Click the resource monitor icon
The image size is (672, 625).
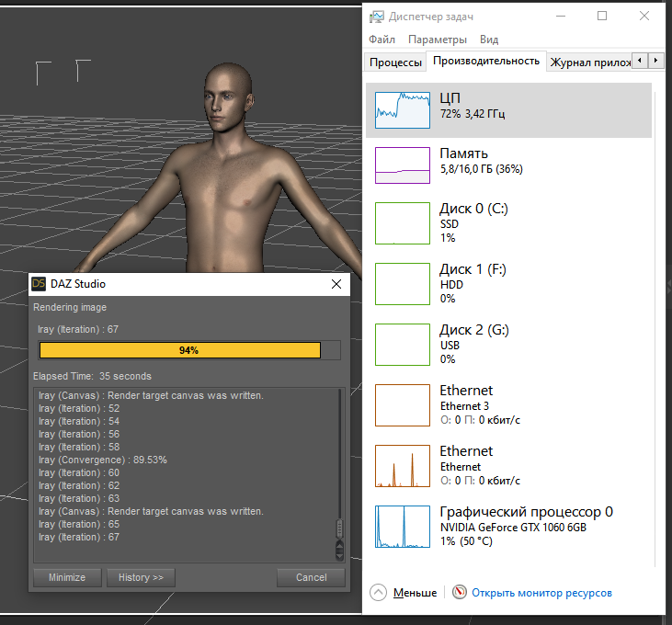[x=460, y=593]
